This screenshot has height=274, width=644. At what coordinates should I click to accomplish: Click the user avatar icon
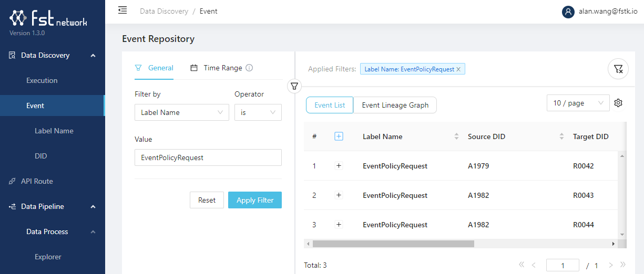click(x=568, y=12)
